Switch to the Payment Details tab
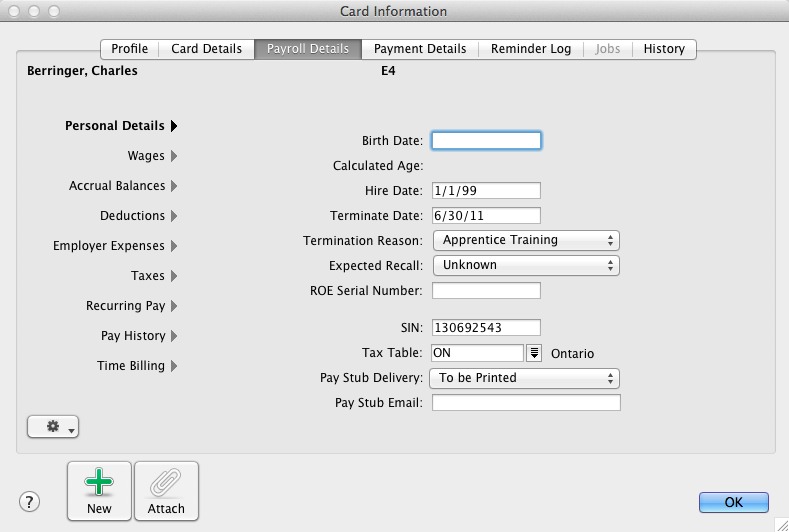789x532 pixels. pyautogui.click(x=419, y=48)
